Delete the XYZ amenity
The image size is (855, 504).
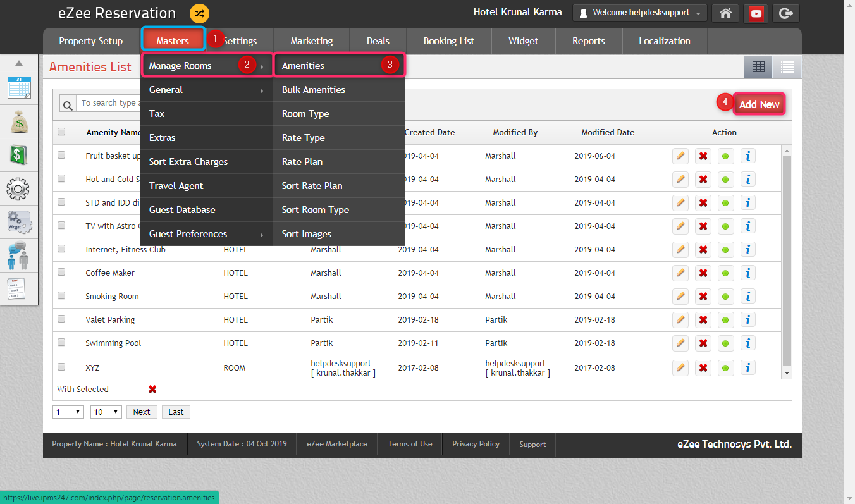pos(703,368)
